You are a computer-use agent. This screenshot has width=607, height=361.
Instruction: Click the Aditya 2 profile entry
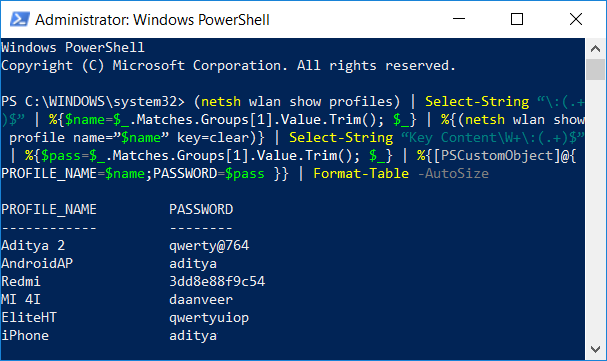pos(33,245)
